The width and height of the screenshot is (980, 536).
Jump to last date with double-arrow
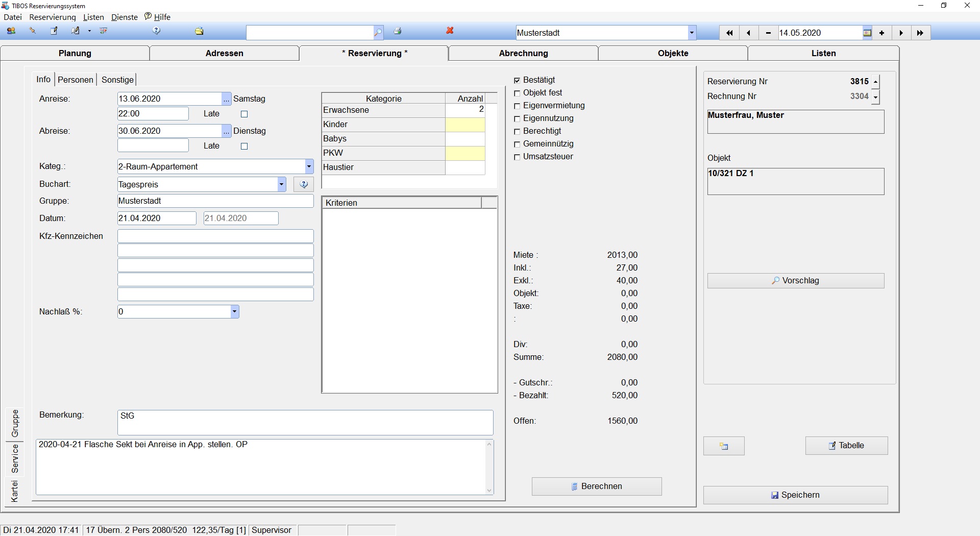click(920, 33)
